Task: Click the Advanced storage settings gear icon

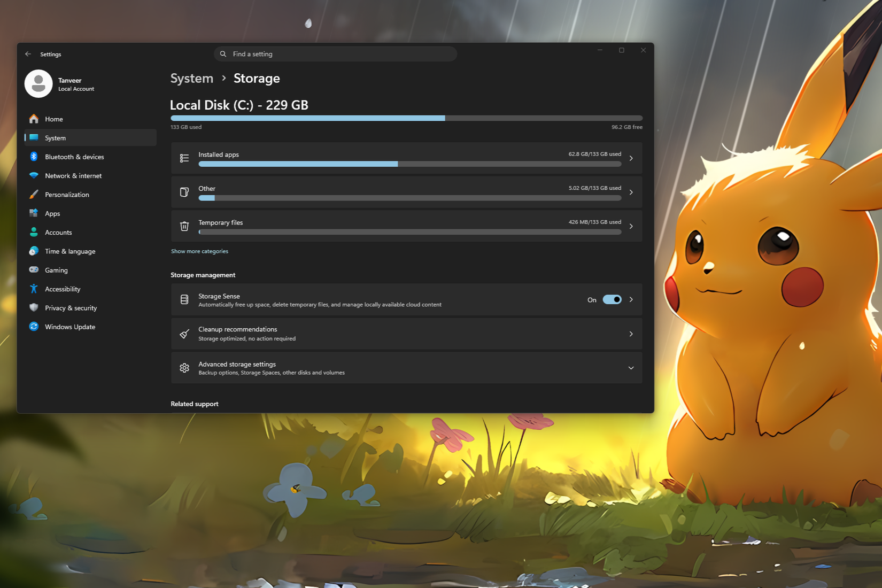Action: coord(184,368)
